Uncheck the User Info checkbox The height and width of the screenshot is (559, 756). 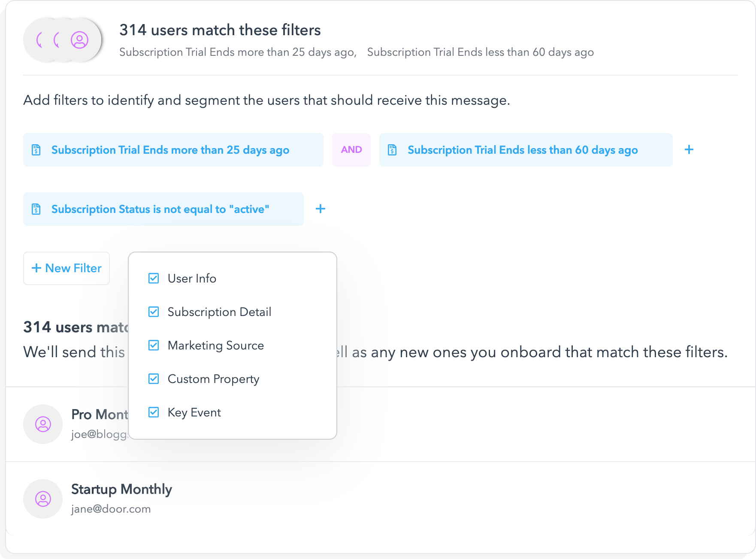(154, 278)
